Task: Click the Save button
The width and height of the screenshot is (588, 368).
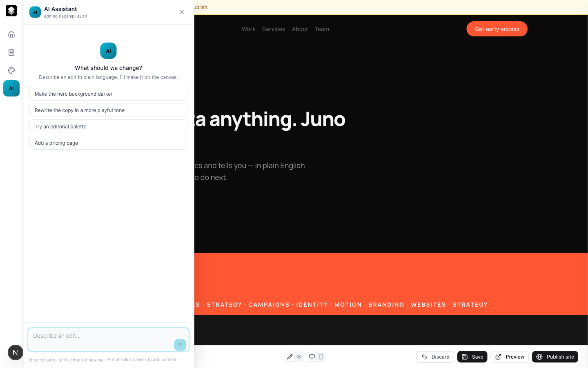Action: [472, 357]
